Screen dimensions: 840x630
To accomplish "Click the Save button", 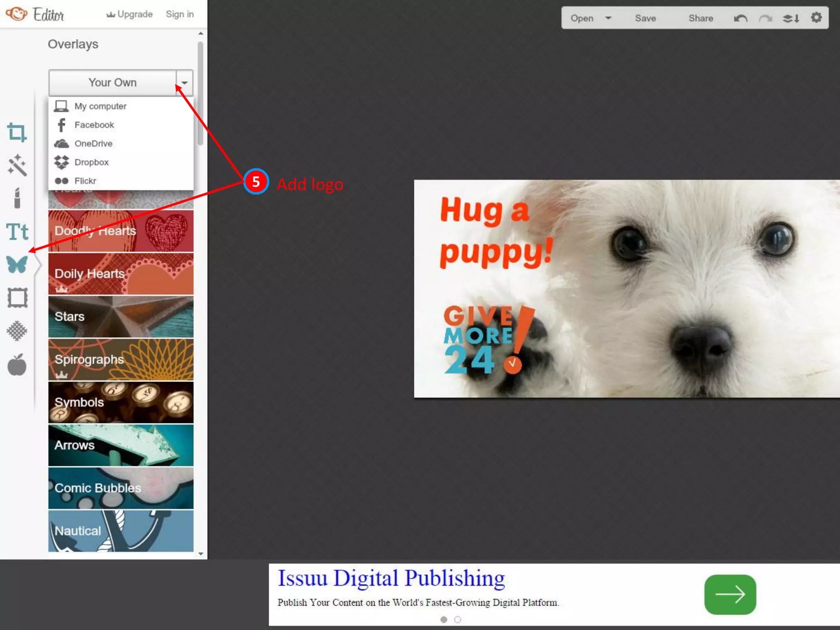I will (645, 18).
